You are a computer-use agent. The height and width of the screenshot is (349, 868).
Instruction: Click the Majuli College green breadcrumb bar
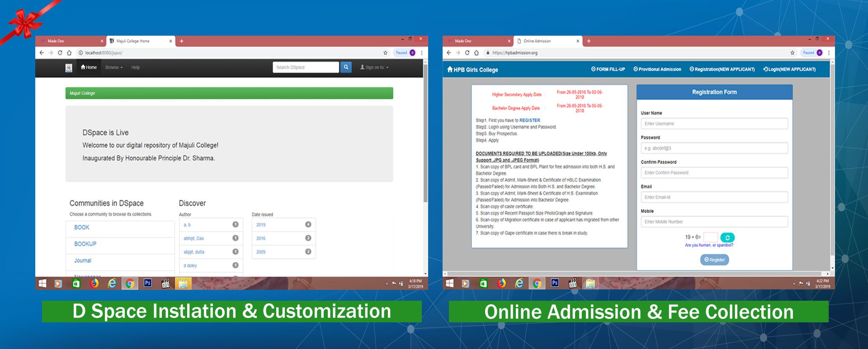(229, 93)
